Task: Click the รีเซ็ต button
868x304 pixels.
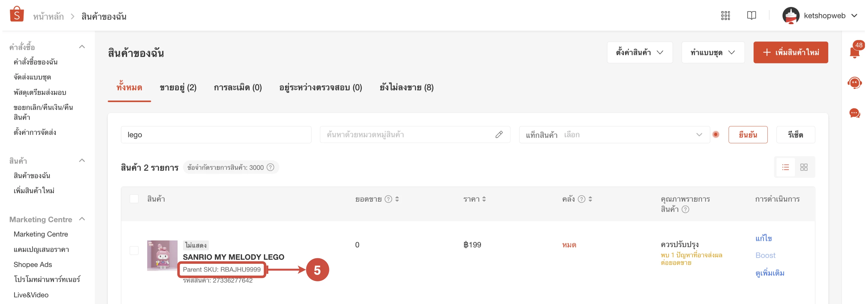Action: (x=795, y=135)
